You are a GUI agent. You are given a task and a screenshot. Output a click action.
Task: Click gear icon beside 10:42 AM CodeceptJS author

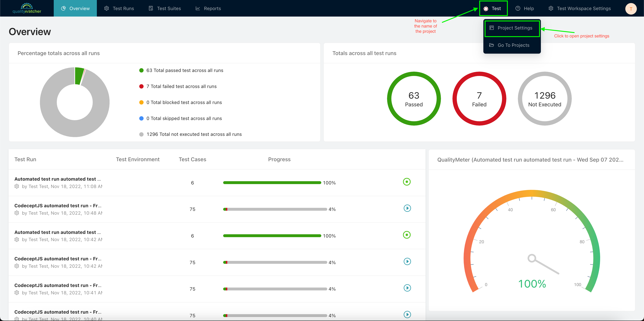[x=17, y=266]
